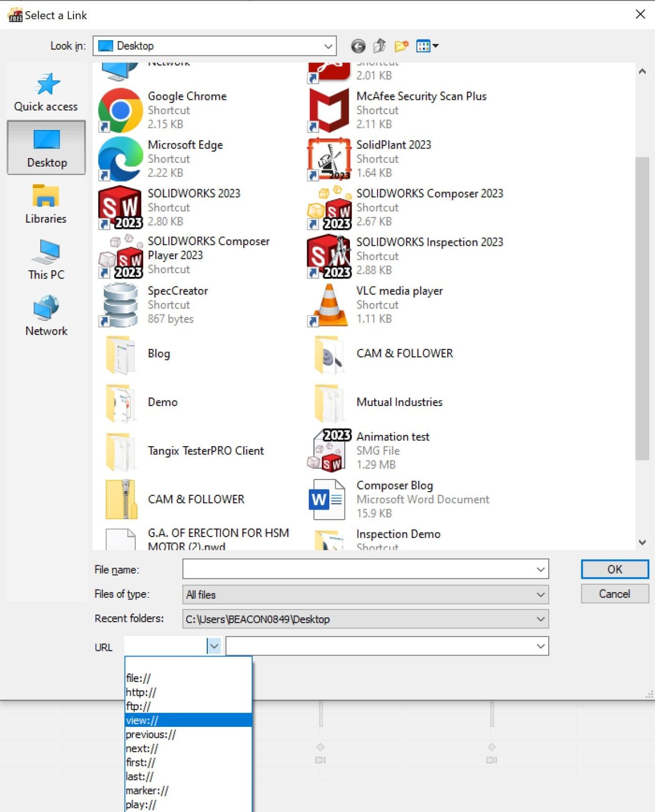The image size is (655, 812).
Task: Select G.A. OF ERECTION FOR HSM MOTOR file
Action: (218, 539)
